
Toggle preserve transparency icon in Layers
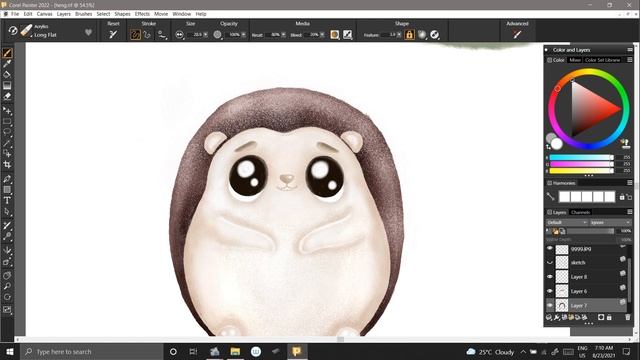pyautogui.click(x=556, y=231)
